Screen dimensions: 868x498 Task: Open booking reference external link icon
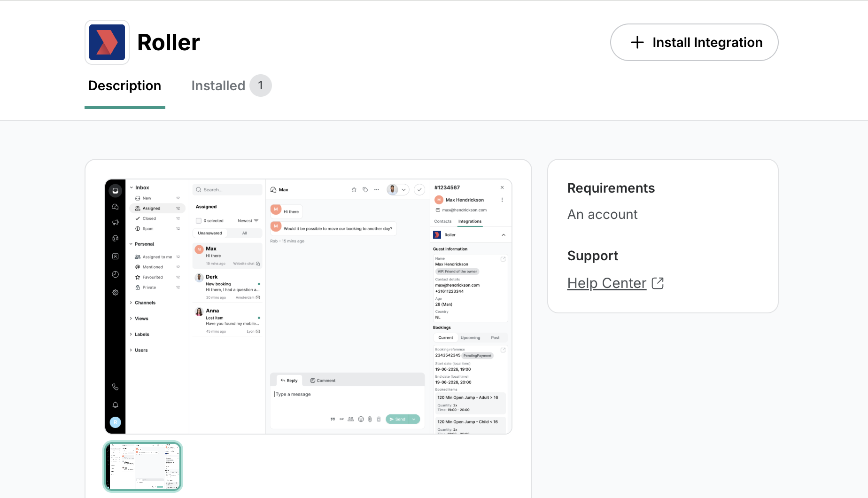pyautogui.click(x=503, y=350)
